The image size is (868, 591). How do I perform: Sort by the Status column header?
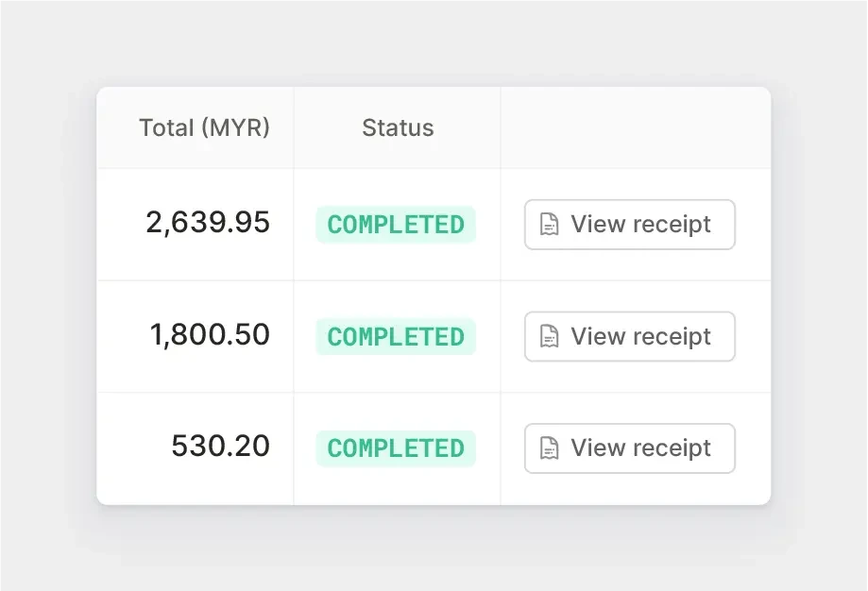tap(398, 127)
